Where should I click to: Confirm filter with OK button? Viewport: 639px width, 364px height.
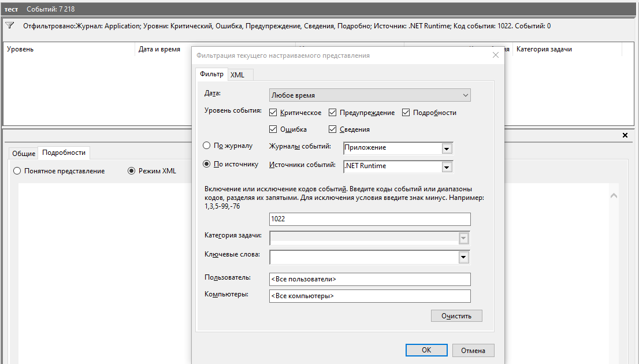(426, 350)
